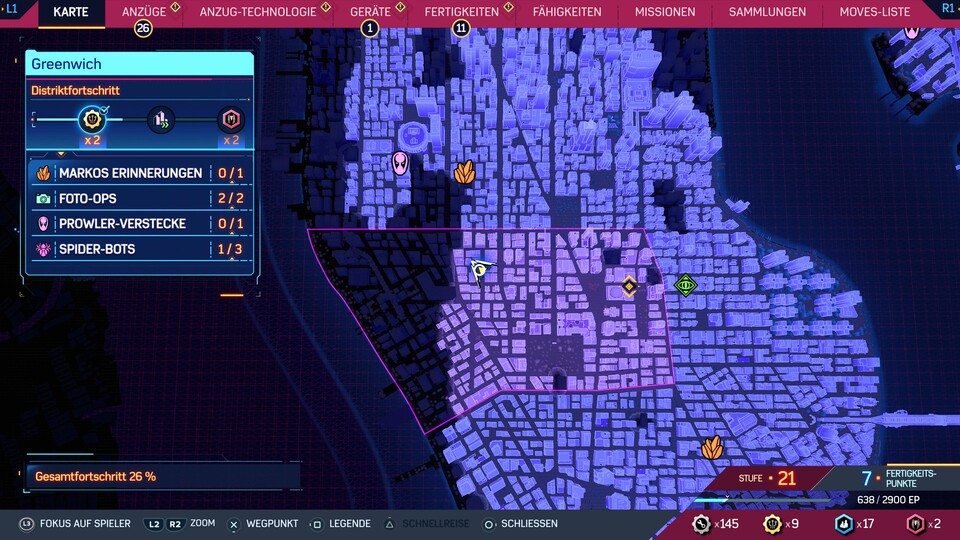
Task: Go to the Geräte tab
Action: pyautogui.click(x=370, y=12)
